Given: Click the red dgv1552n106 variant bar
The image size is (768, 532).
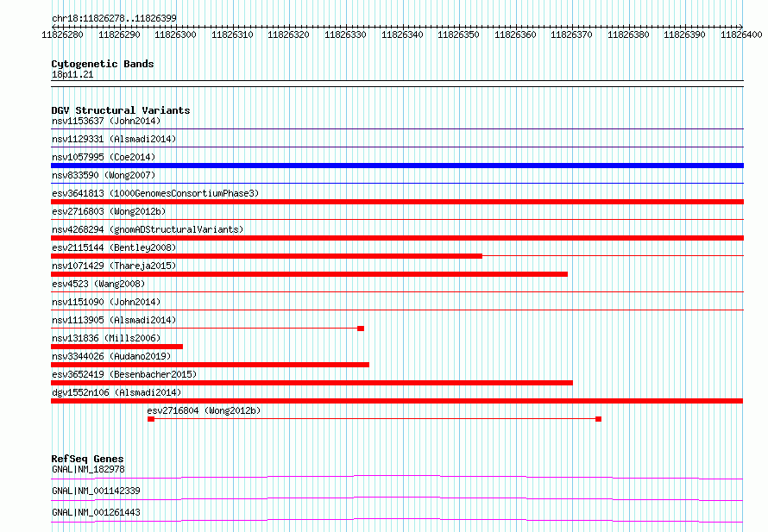Looking at the screenshot, I should pyautogui.click(x=397, y=401).
